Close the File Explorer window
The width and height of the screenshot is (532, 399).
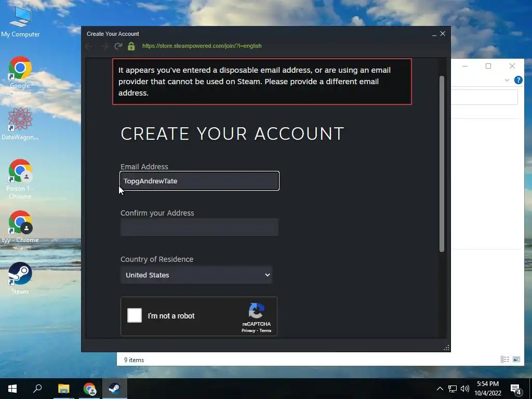[512, 66]
